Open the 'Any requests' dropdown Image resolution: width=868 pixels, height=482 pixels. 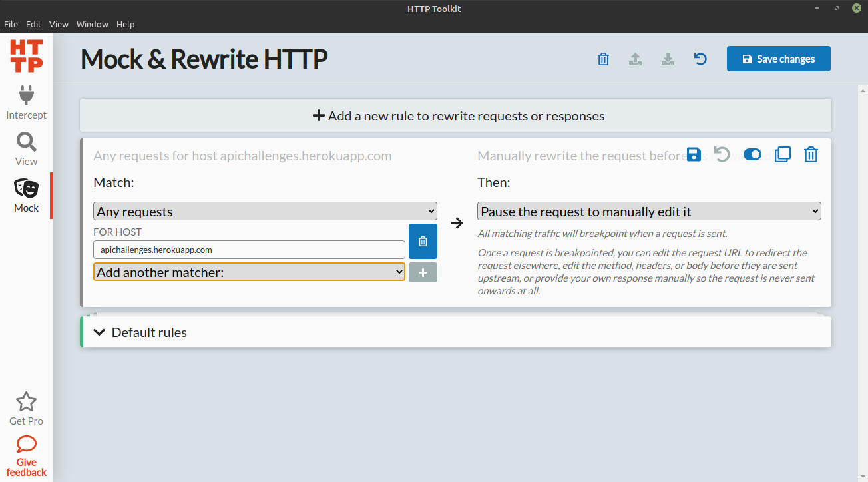265,211
